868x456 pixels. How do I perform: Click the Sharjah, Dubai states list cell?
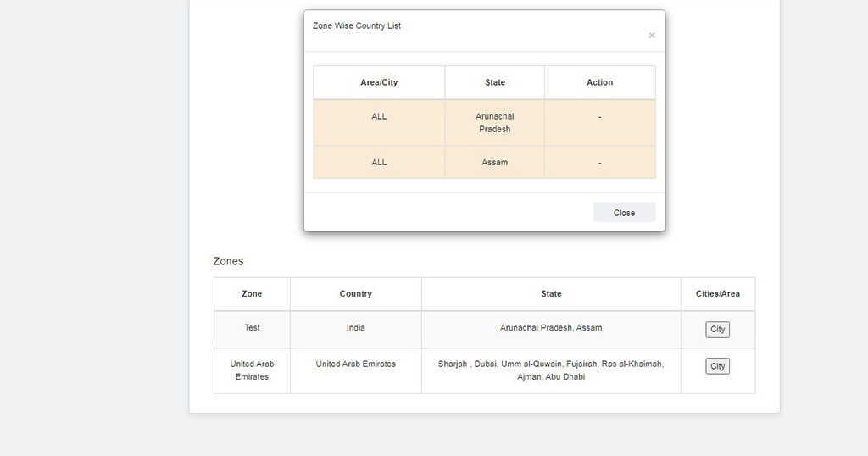[x=551, y=370]
